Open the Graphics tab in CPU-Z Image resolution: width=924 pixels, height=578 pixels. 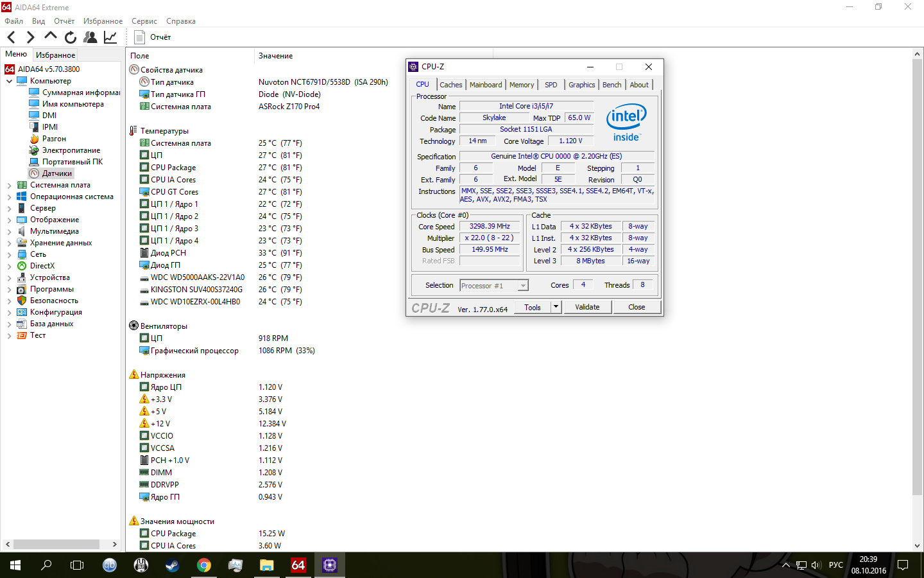click(x=581, y=85)
